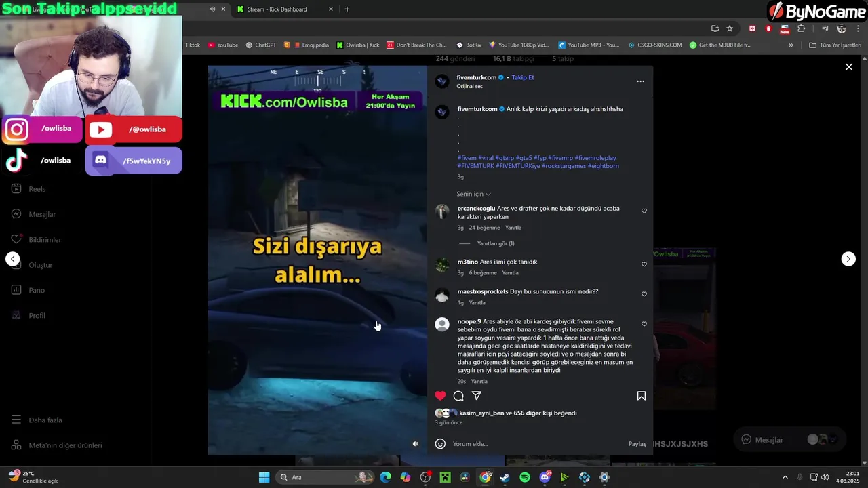Image resolution: width=868 pixels, height=488 pixels.
Task: Open the #fivem hashtag link
Action: [467, 158]
